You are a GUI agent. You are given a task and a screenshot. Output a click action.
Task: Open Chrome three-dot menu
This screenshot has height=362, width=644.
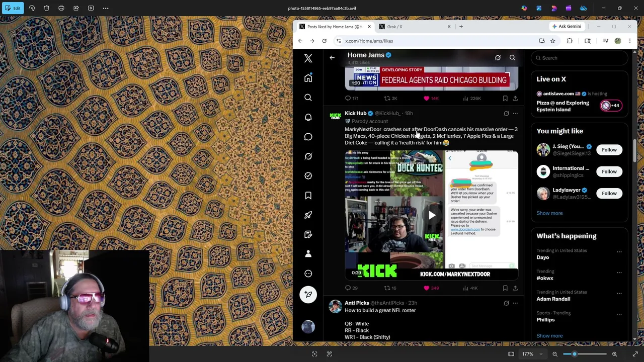629,41
